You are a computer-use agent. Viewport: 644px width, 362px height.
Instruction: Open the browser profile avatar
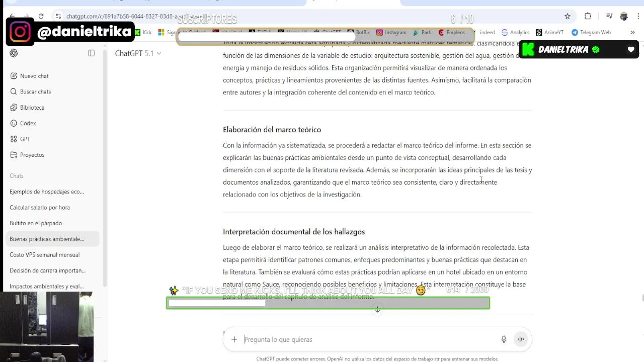coord(624,16)
